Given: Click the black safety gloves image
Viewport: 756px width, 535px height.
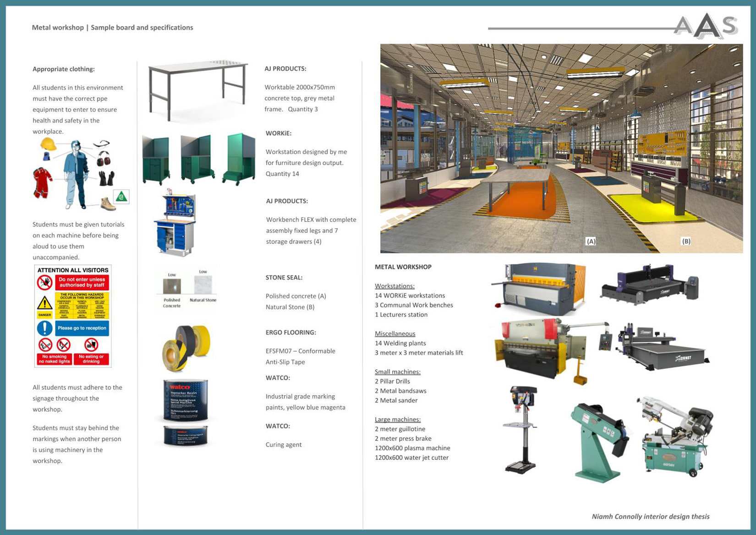Looking at the screenshot, I should click(x=106, y=178).
